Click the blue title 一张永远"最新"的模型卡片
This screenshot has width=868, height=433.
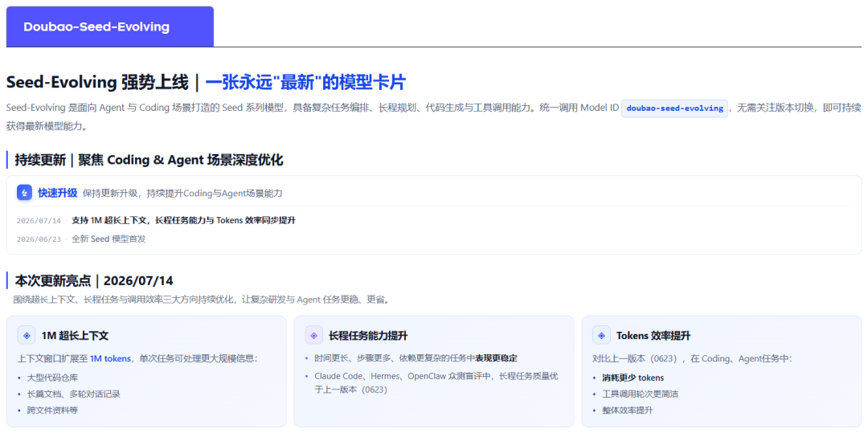click(305, 82)
